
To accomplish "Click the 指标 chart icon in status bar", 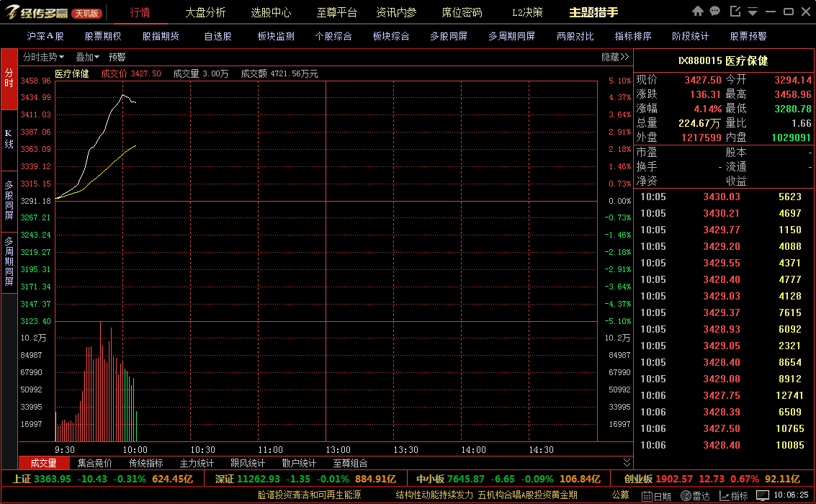I will (x=725, y=496).
